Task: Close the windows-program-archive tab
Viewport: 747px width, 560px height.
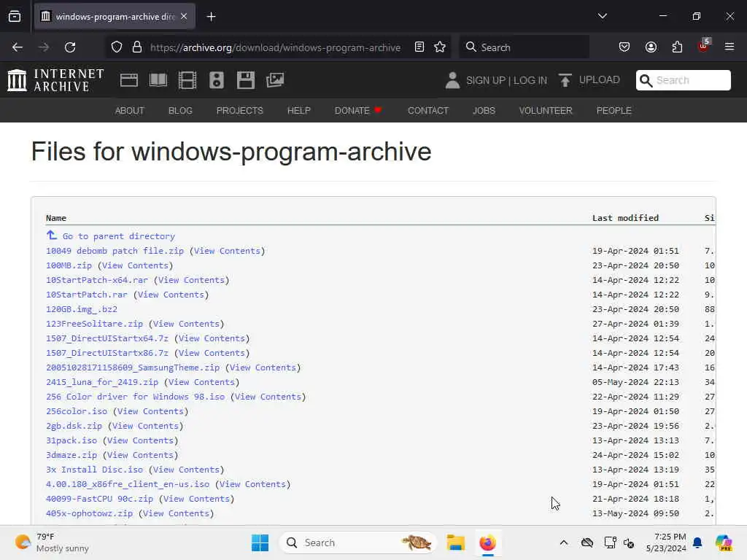Action: 184,17
